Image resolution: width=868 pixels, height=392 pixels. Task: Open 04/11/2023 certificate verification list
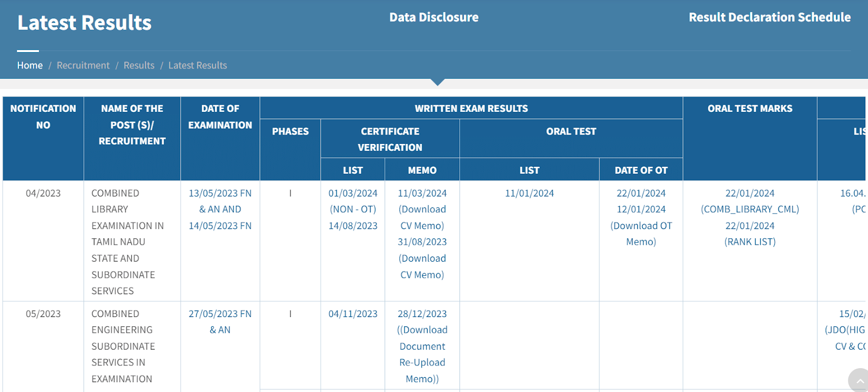point(353,314)
